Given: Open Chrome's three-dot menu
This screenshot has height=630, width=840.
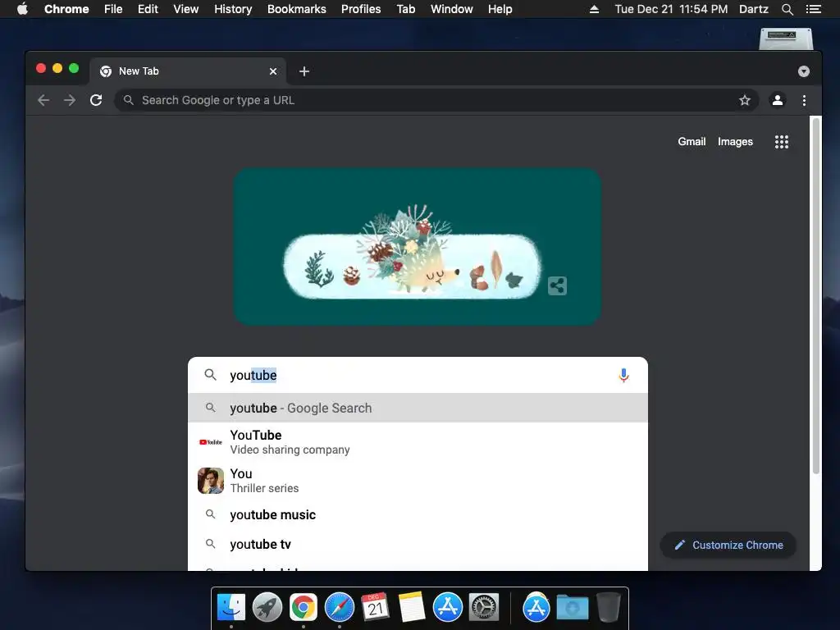Looking at the screenshot, I should click(x=804, y=100).
